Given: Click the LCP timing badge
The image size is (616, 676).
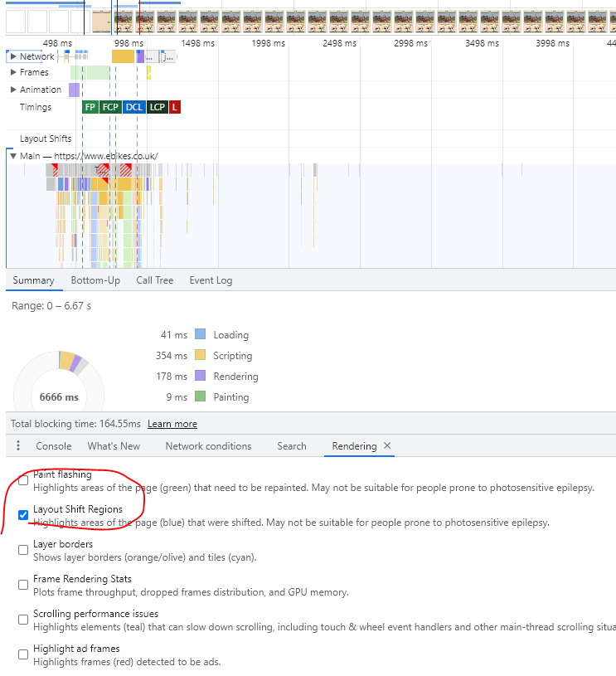Looking at the screenshot, I should click(x=158, y=107).
